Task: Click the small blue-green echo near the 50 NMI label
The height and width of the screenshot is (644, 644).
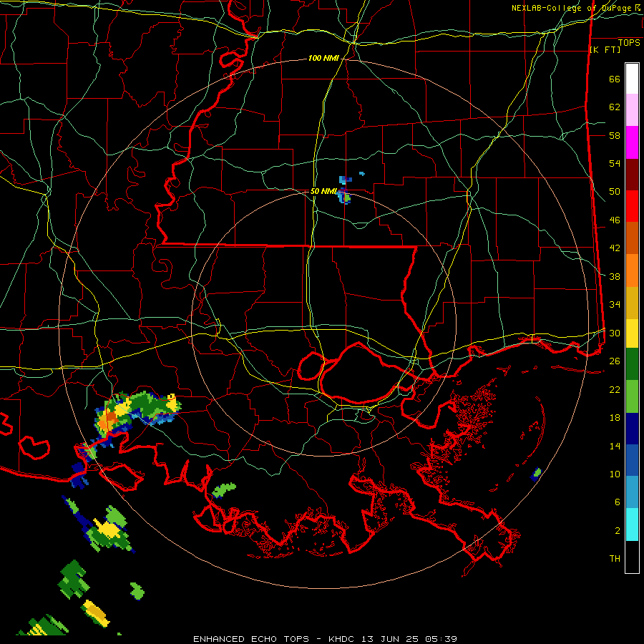Action: click(345, 197)
